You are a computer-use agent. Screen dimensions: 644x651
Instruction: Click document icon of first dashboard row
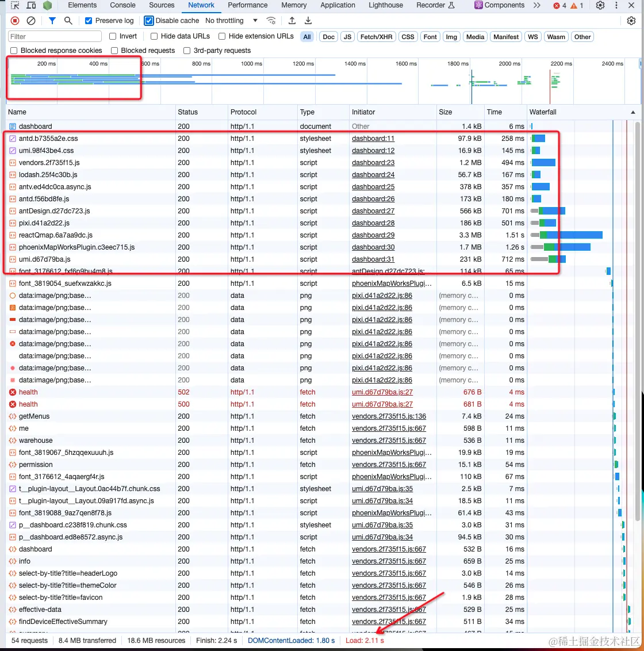(13, 126)
